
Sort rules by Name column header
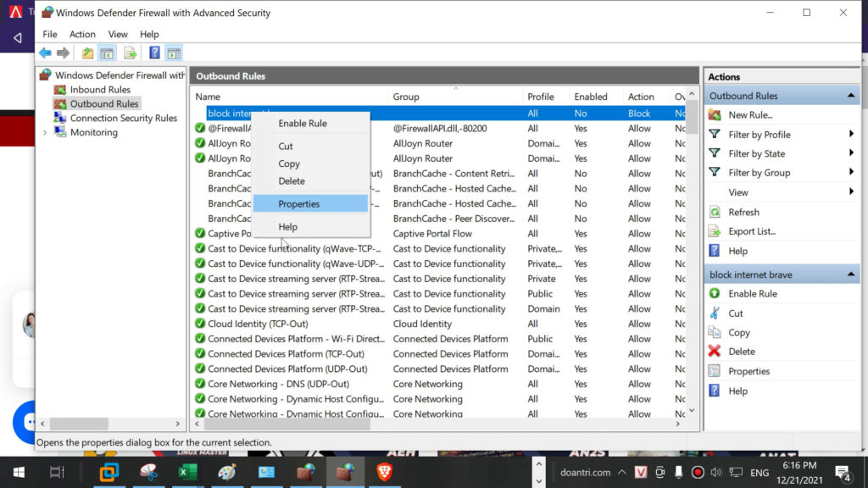290,97
